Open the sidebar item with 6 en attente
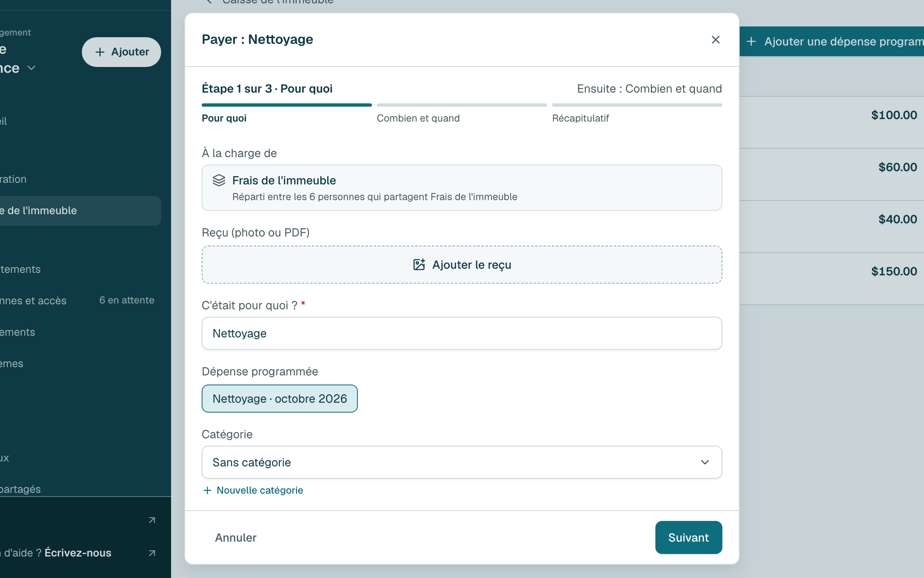The height and width of the screenshot is (578, 924). (x=80, y=301)
